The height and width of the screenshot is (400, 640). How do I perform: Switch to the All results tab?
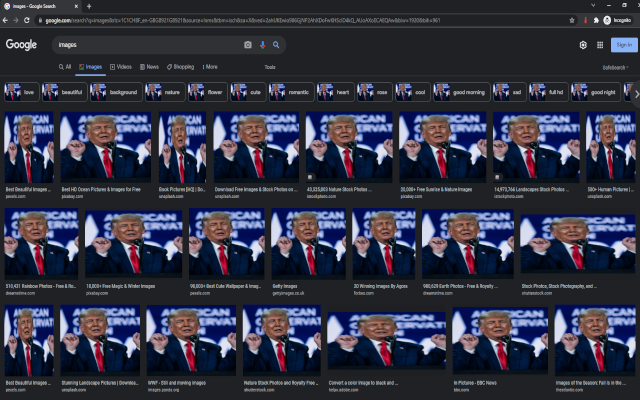click(x=65, y=67)
